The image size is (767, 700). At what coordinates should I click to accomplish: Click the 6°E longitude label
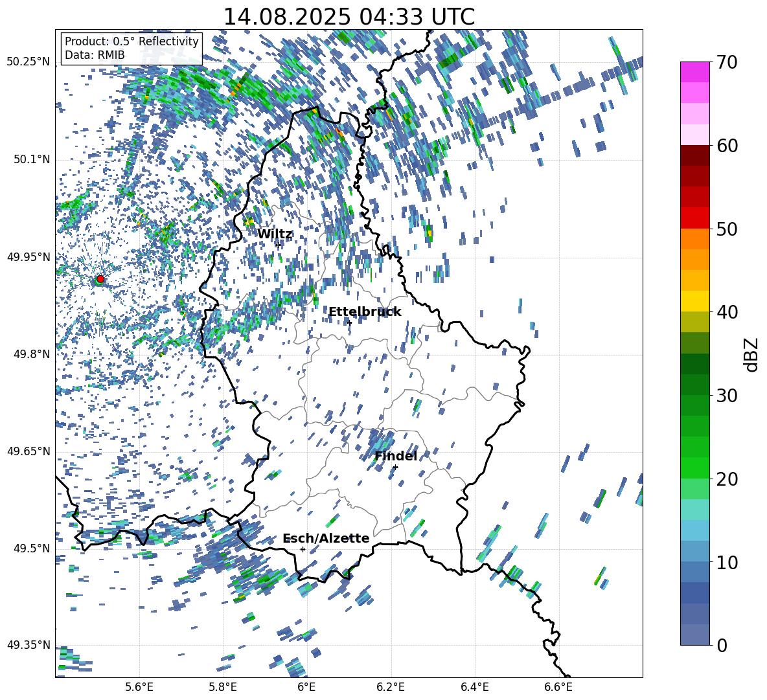pyautogui.click(x=306, y=687)
